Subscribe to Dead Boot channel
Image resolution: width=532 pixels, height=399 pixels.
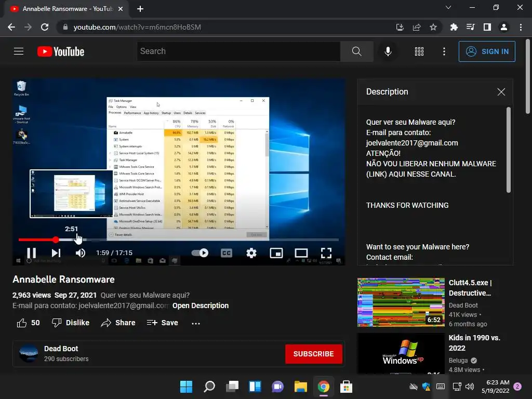point(313,354)
